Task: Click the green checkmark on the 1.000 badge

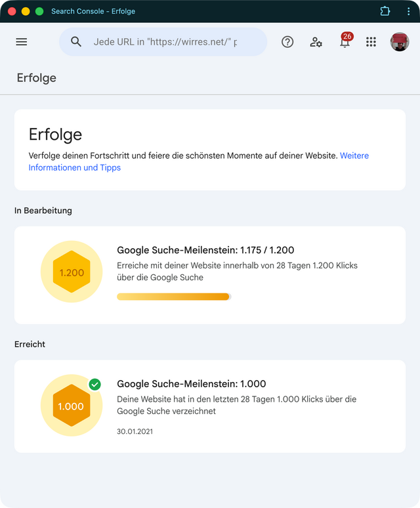Action: [95, 385]
